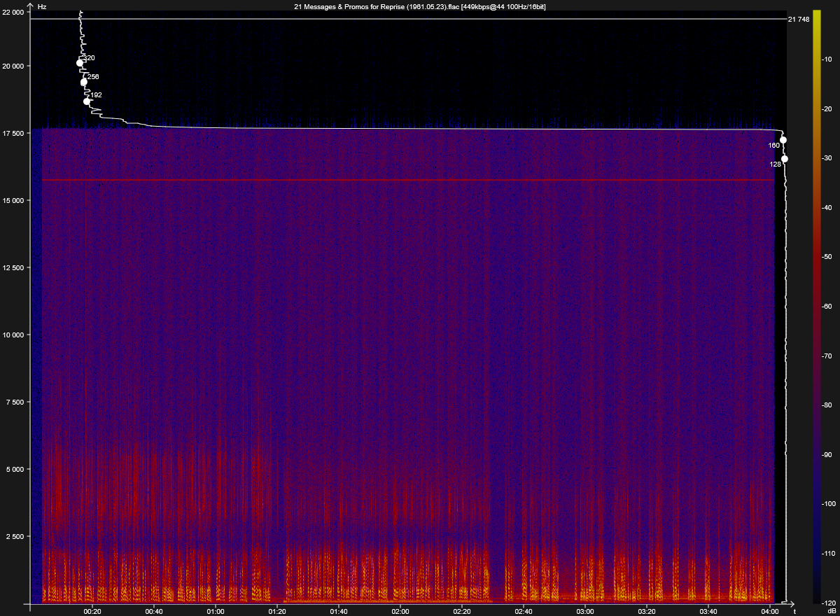Click the 7 500 frequency axis label
Screen dimensions: 840x616
pos(17,402)
